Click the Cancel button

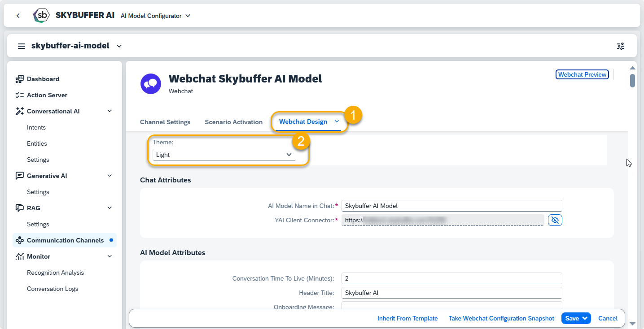pos(608,318)
